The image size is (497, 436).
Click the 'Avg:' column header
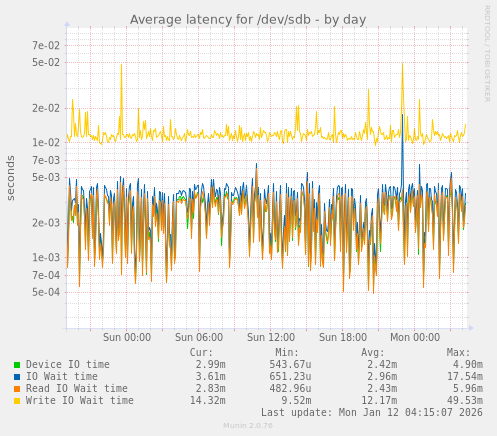pos(373,352)
